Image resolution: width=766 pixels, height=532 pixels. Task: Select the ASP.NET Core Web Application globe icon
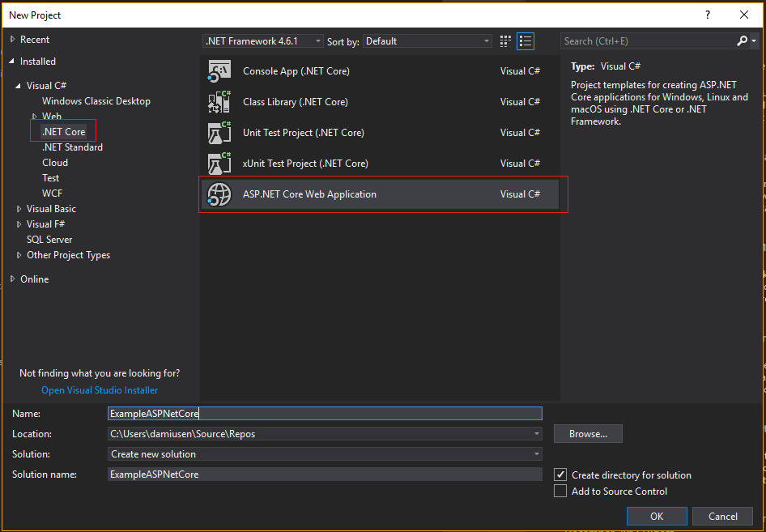pyautogui.click(x=219, y=194)
